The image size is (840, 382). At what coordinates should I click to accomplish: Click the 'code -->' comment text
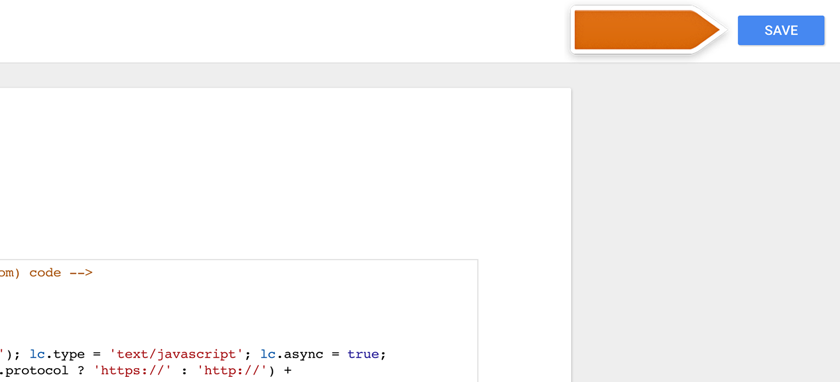click(x=61, y=273)
